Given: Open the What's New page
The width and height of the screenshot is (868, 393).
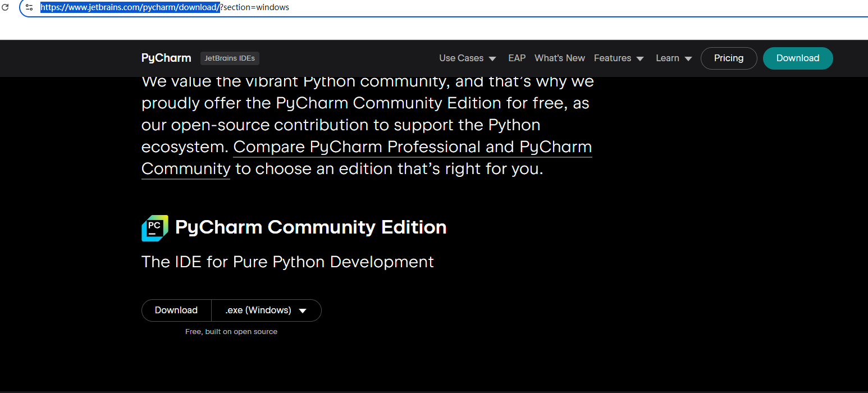Looking at the screenshot, I should point(560,58).
